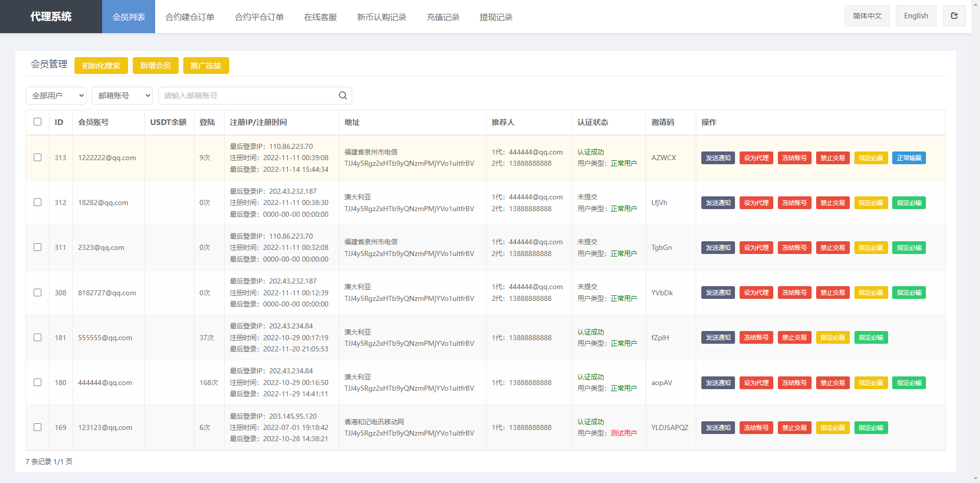This screenshot has width=980, height=483.
Task: Check the box for member ID 312
Action: 37,202
